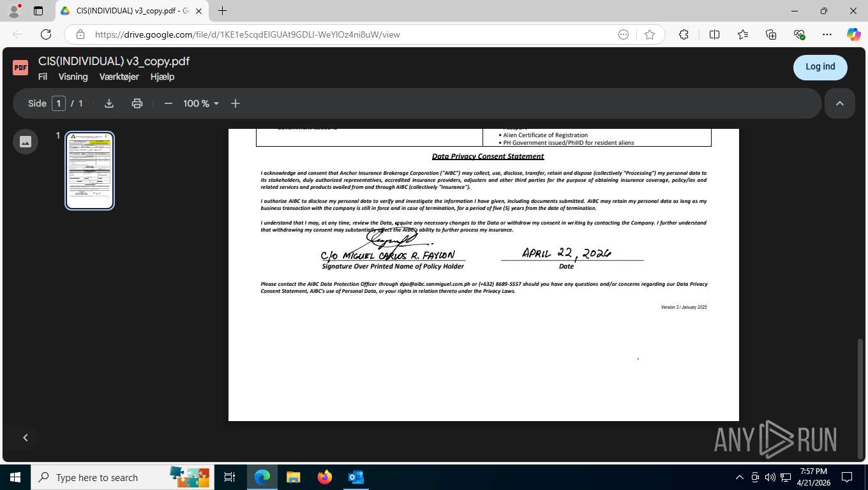Zoom in with the plus icon
Viewport: 868px width, 490px height.
point(236,103)
